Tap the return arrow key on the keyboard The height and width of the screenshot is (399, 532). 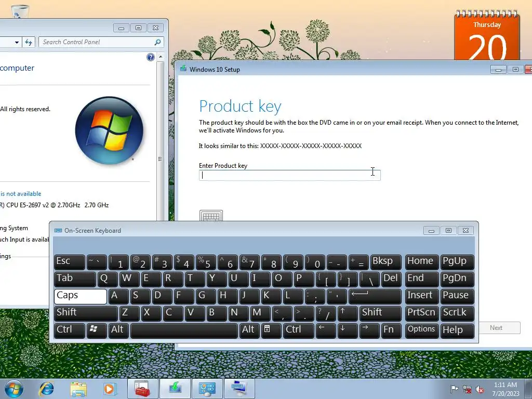pyautogui.click(x=375, y=296)
